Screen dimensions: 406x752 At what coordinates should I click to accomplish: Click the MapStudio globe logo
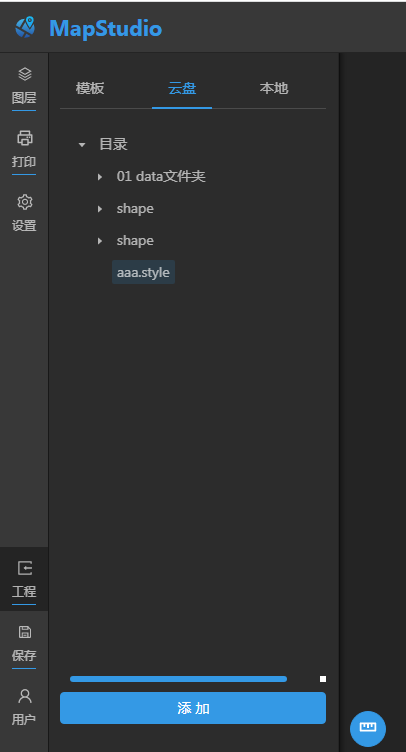25,27
